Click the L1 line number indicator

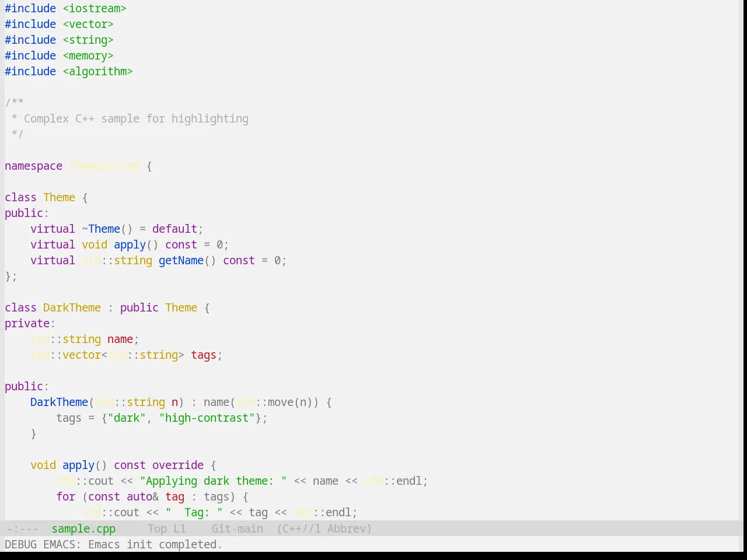tap(180, 528)
